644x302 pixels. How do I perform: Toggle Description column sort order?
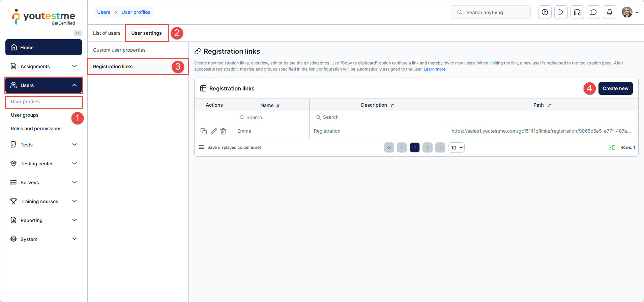click(392, 105)
